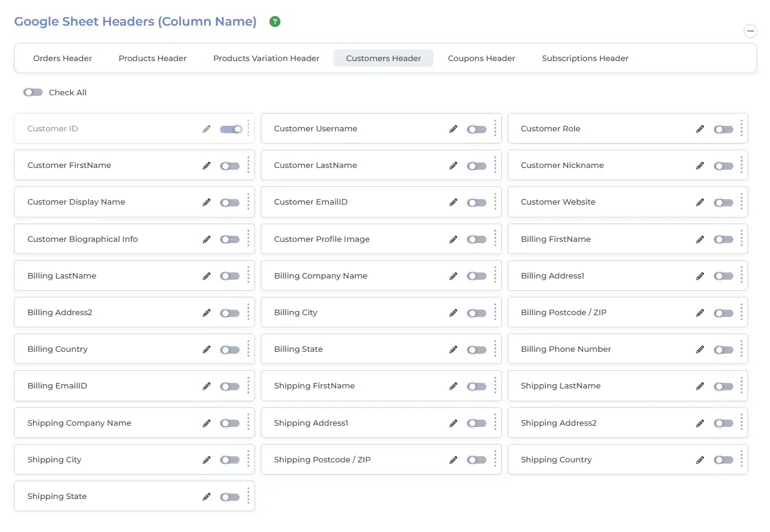Edit the Customer Username header name
Screen dimensions: 770x532
point(453,129)
